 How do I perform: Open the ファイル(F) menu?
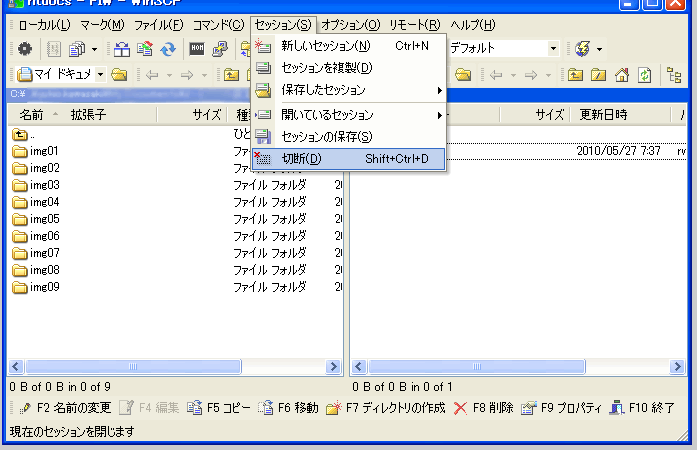159,25
